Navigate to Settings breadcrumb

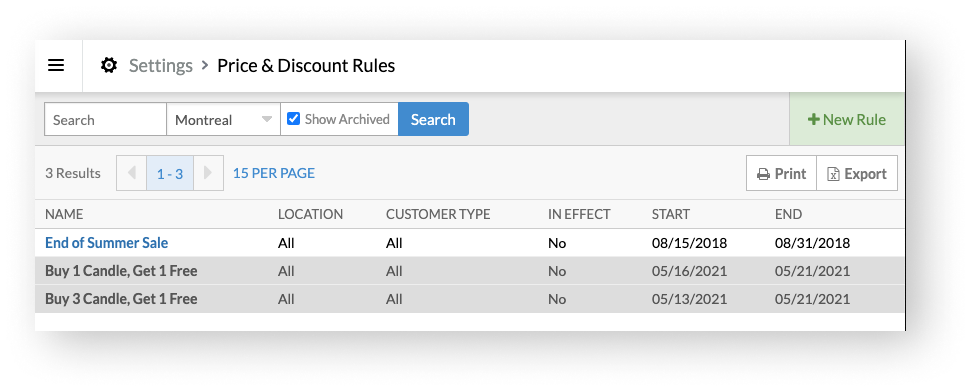point(160,66)
